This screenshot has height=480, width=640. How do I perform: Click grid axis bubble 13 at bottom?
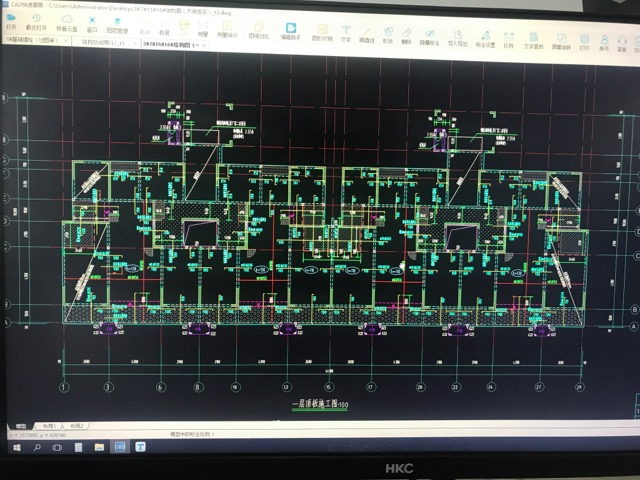pos(286,387)
